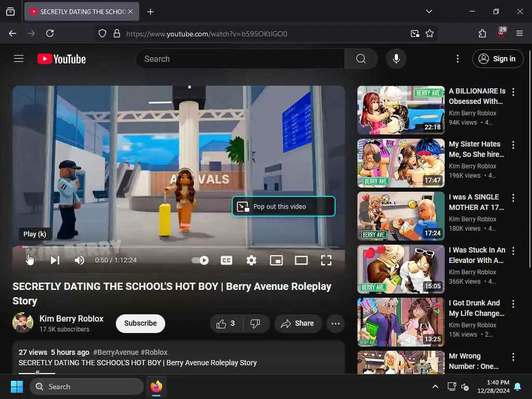View site security padlock info
Screen dimensions: 532x399
pyautogui.click(x=117, y=33)
